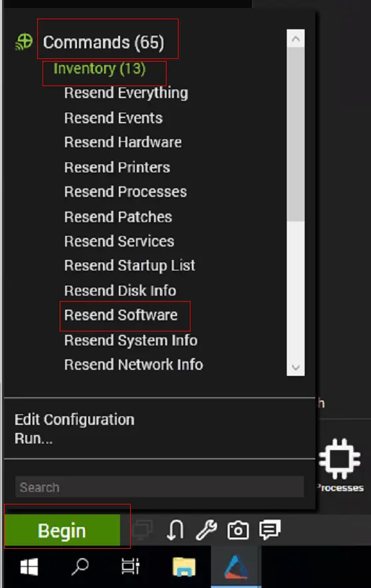The image size is (371, 588).
Task: Open Edit Configuration
Action: 74,420
